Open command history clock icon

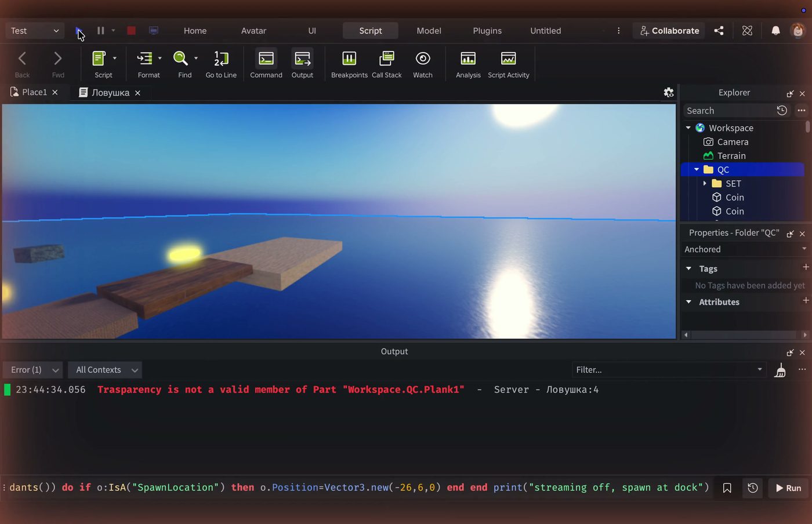point(753,488)
